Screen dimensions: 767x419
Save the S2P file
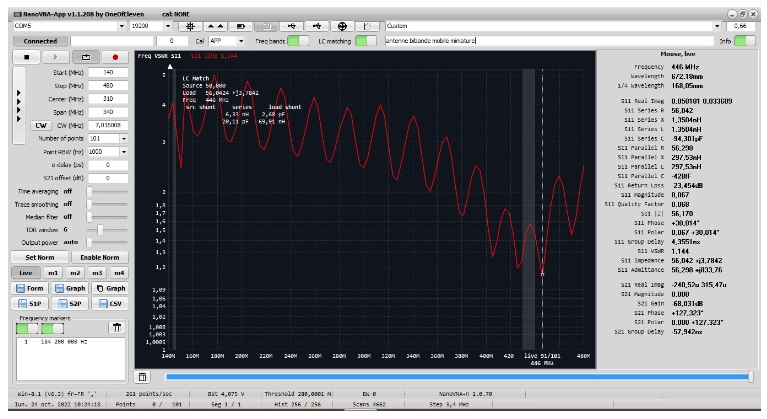(70, 302)
